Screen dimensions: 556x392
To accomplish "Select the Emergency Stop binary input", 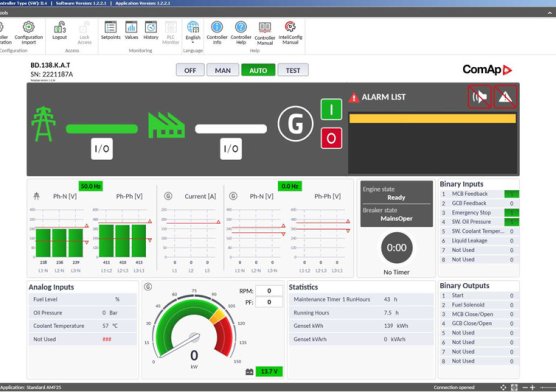I will (479, 212).
